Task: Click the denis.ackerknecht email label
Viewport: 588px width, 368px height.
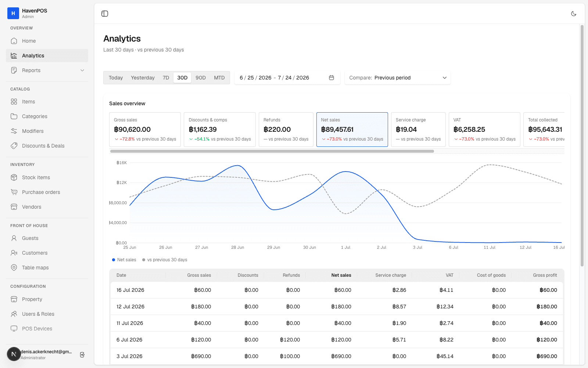Action: coord(46,352)
